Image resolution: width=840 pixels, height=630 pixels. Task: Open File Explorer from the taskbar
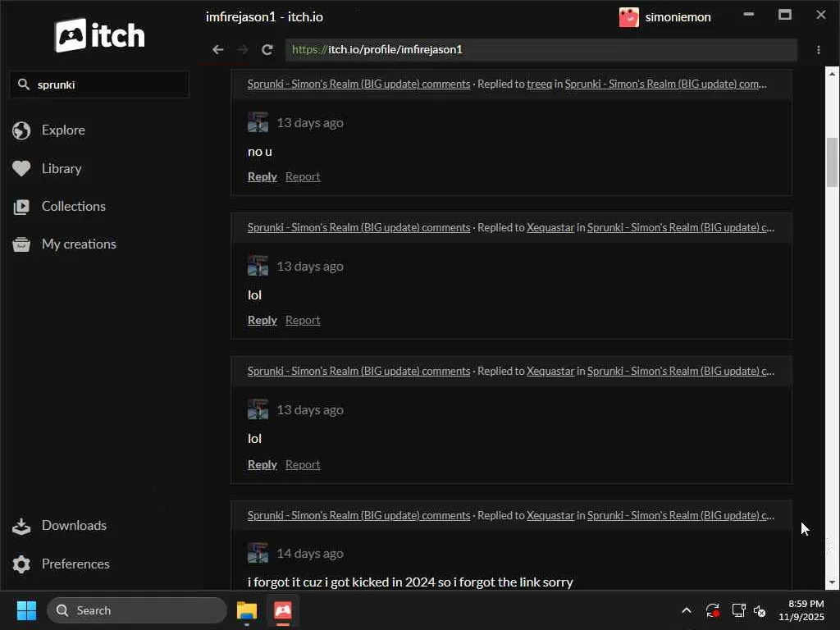tap(247, 610)
